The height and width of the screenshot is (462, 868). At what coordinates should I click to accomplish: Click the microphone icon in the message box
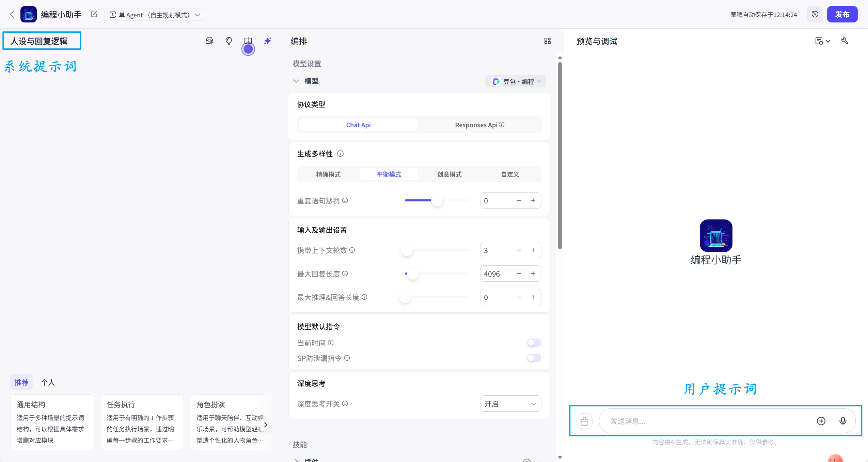842,421
